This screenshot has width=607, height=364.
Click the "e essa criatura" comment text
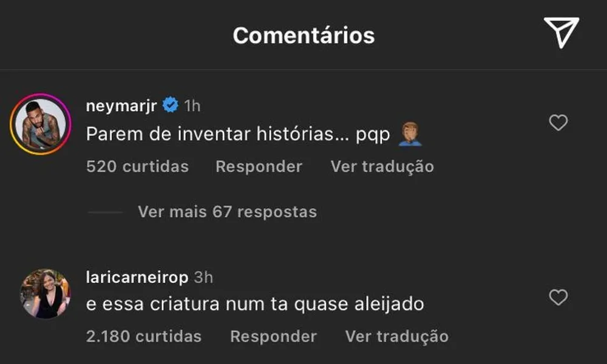[255, 304]
